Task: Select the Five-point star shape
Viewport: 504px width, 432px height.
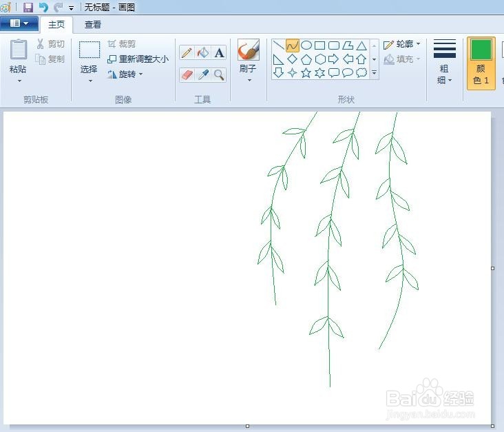Action: [x=306, y=73]
